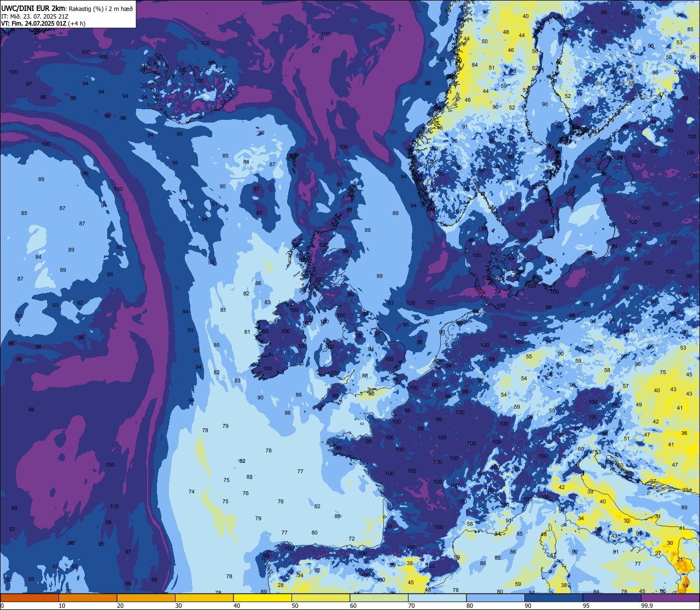Click the legend tick label '50'
Image resolution: width=700 pixels, height=610 pixels.
click(295, 606)
